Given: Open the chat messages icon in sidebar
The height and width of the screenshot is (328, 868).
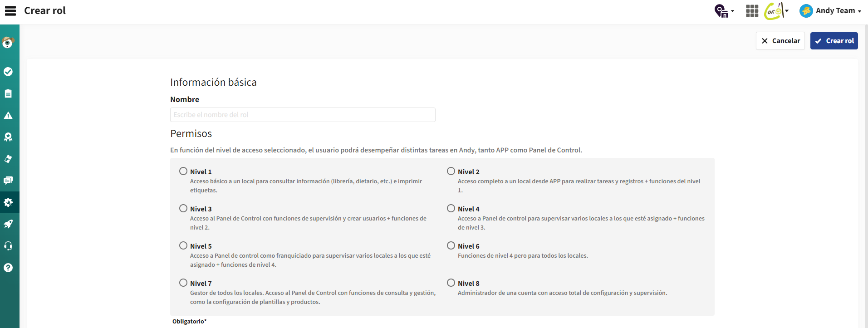Looking at the screenshot, I should click(8, 181).
